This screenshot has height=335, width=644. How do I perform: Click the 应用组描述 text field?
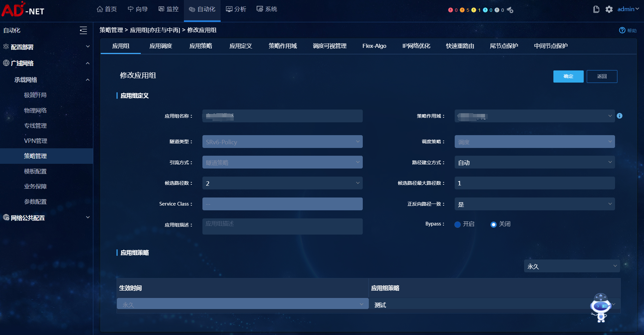coord(282,226)
